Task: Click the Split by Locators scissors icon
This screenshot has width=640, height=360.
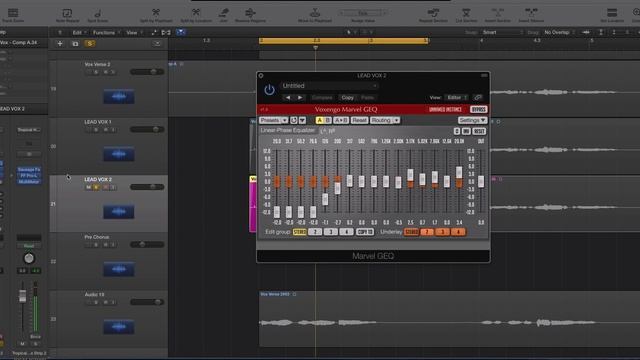Action: tap(196, 13)
